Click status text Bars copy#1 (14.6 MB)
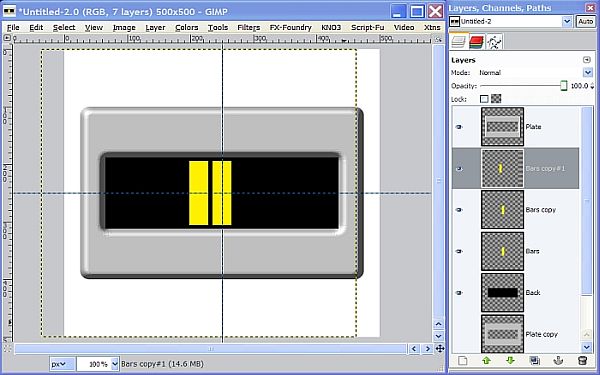The image size is (600, 375). pyautogui.click(x=163, y=364)
